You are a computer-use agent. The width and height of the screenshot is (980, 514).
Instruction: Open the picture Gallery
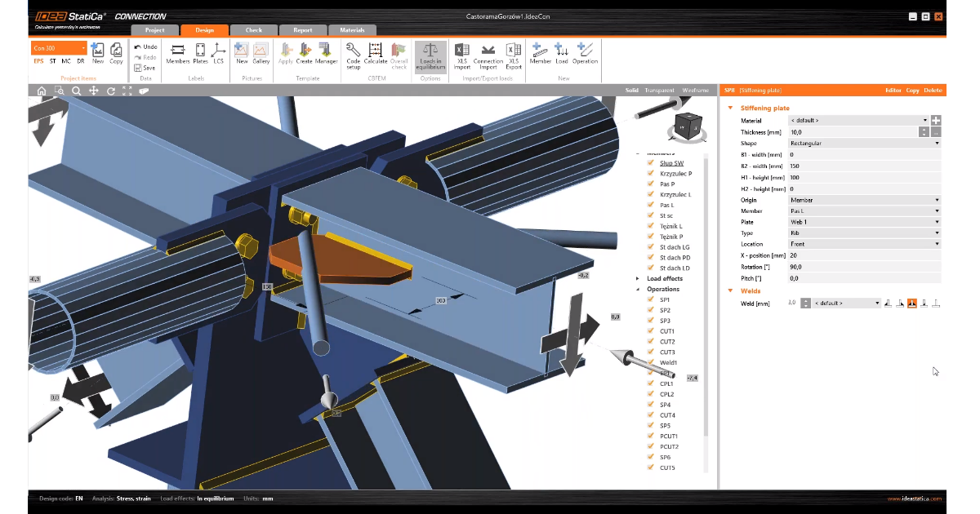261,53
